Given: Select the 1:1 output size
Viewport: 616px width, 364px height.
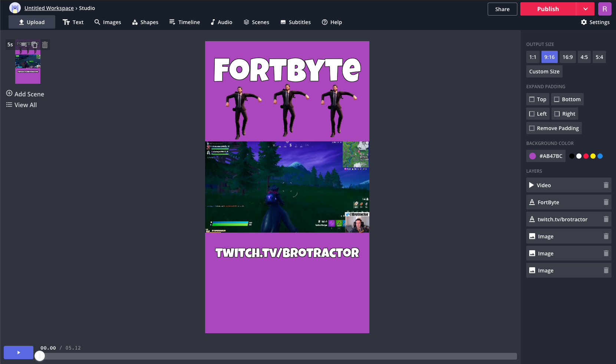Looking at the screenshot, I should tap(533, 57).
